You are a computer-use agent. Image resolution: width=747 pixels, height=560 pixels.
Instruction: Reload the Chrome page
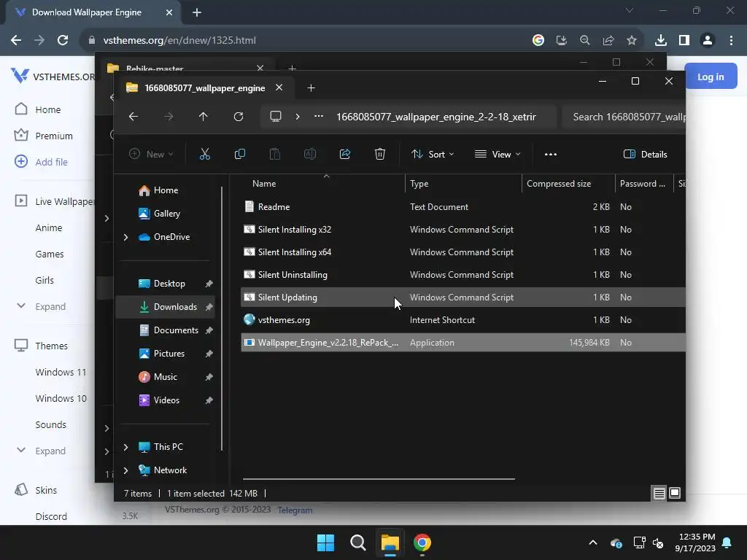63,40
